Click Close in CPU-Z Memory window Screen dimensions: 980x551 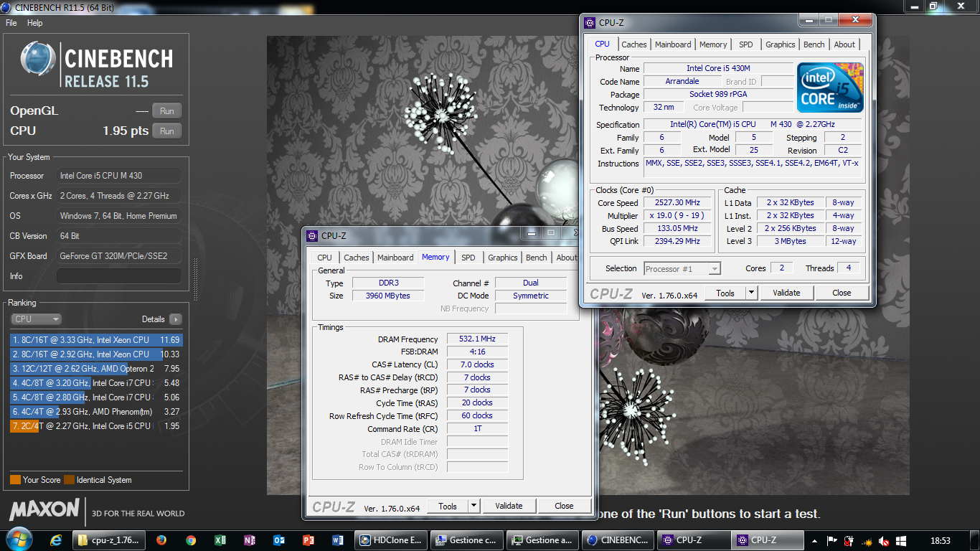pyautogui.click(x=564, y=506)
